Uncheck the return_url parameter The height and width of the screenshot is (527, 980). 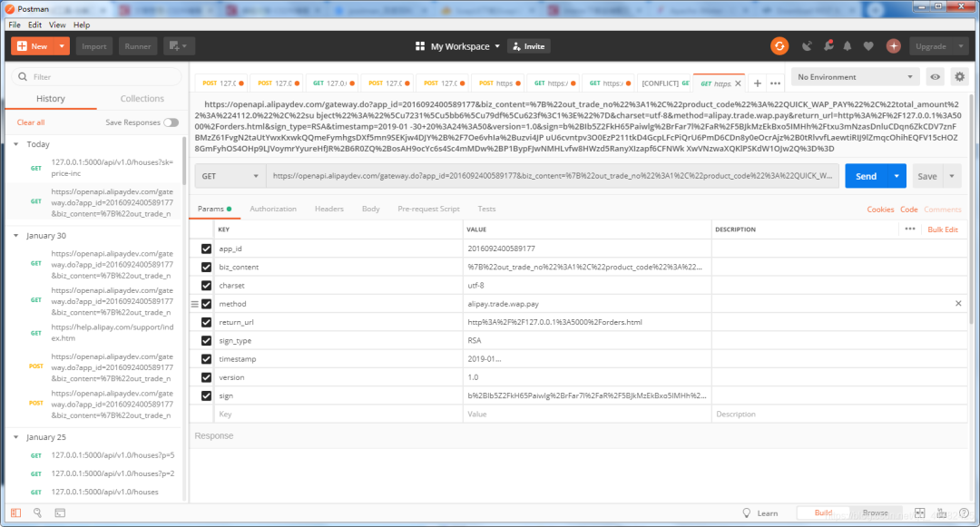[x=206, y=322]
